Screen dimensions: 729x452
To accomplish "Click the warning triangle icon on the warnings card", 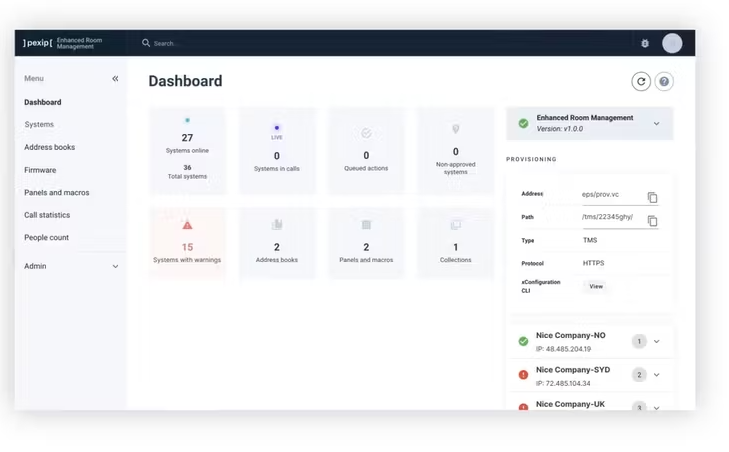I will click(187, 226).
